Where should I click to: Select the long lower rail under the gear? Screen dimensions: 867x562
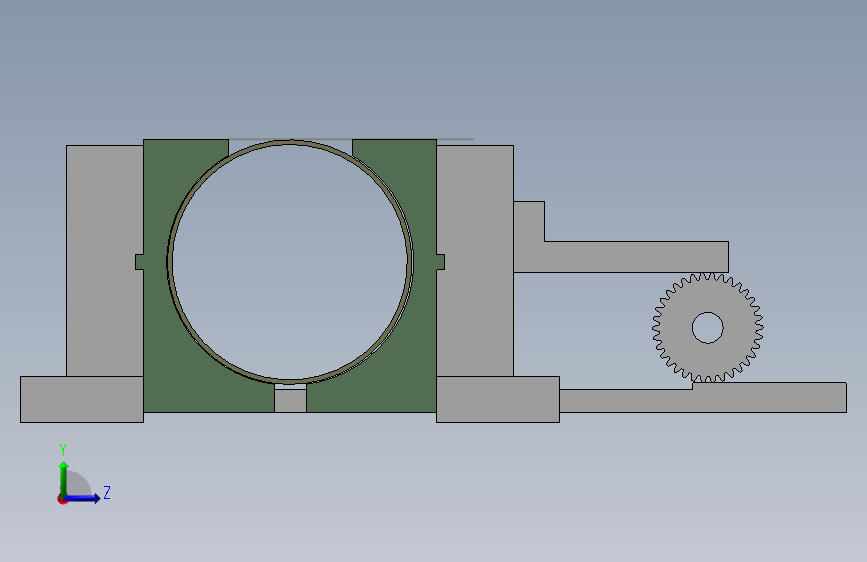click(x=702, y=400)
